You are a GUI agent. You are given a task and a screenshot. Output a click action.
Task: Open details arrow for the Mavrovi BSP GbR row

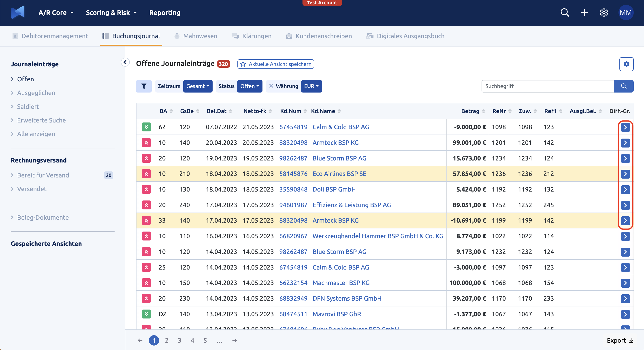(x=625, y=314)
